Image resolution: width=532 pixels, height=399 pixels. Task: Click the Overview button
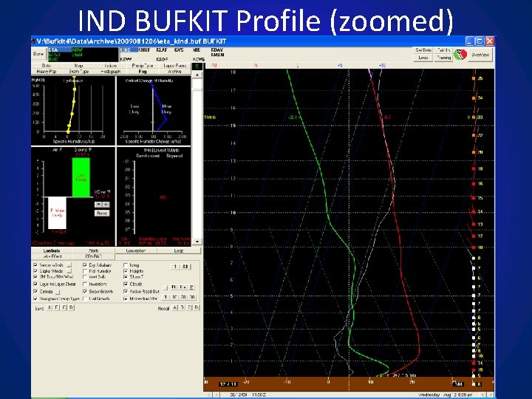480,54
